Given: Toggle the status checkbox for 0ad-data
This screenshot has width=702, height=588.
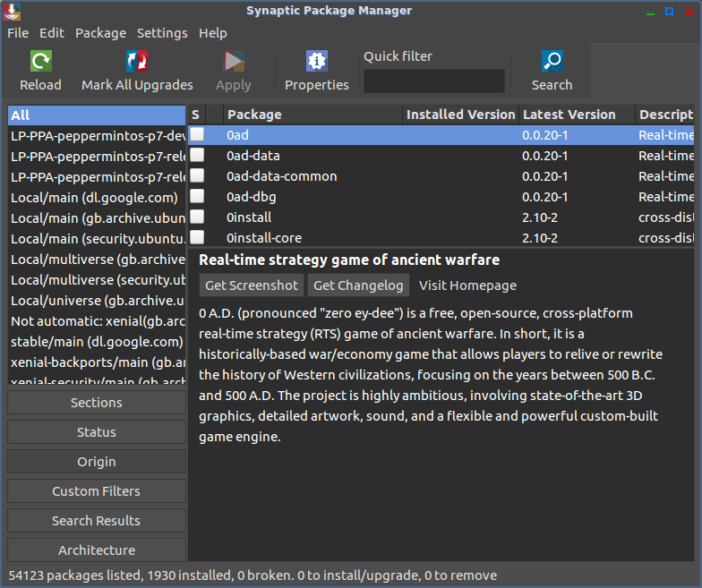Looking at the screenshot, I should coord(197,155).
